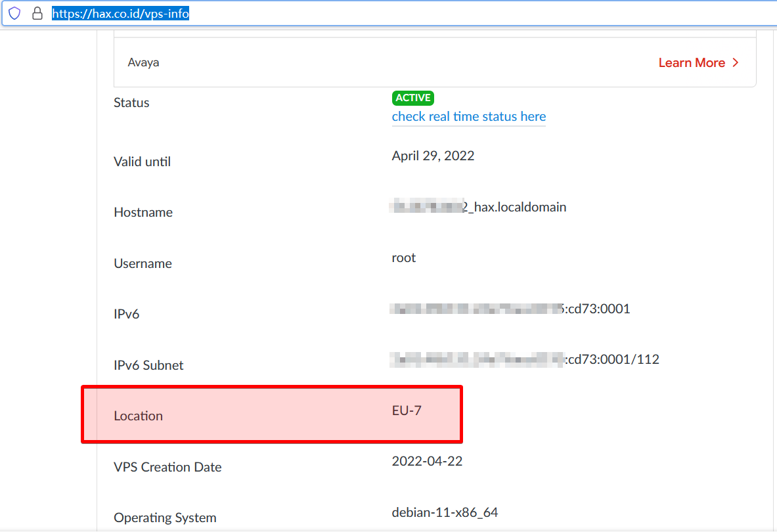Click the 2022-04-22 creation date
This screenshot has width=777, height=532.
[x=427, y=461]
